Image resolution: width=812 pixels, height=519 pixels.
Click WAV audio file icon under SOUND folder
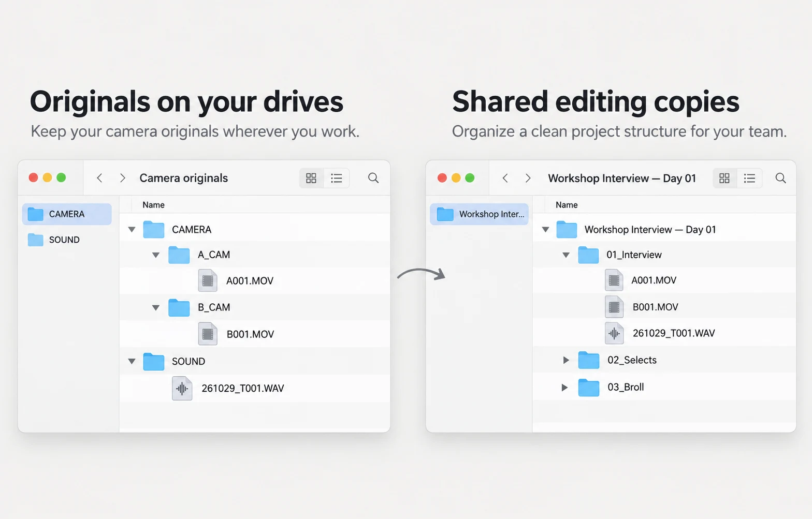[182, 389]
